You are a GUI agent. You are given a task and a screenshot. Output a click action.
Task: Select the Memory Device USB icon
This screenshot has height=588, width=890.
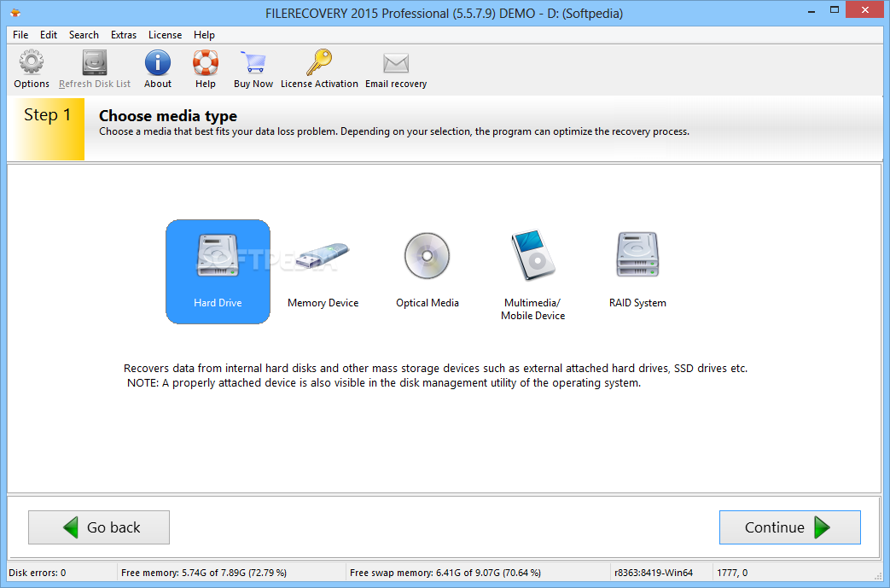click(323, 255)
